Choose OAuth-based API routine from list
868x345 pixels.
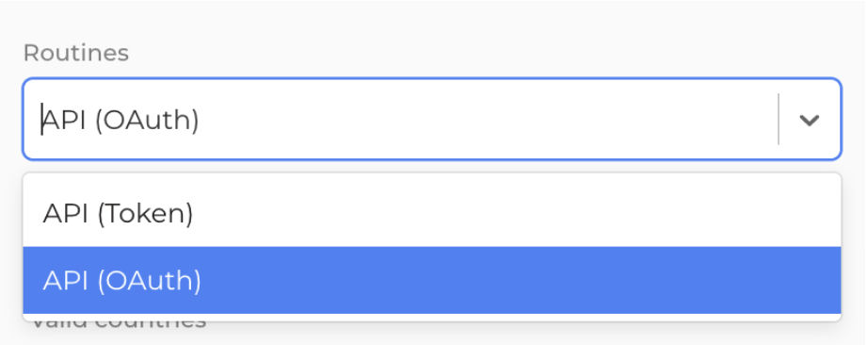(432, 280)
